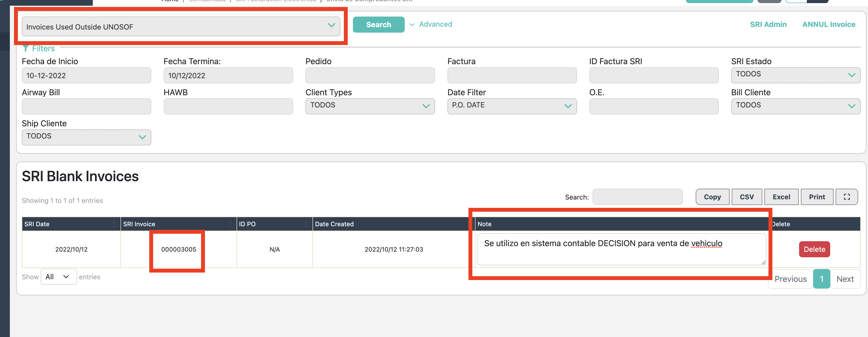This screenshot has height=337, width=868.
Task: Export table with the Excel button
Action: pos(781,197)
